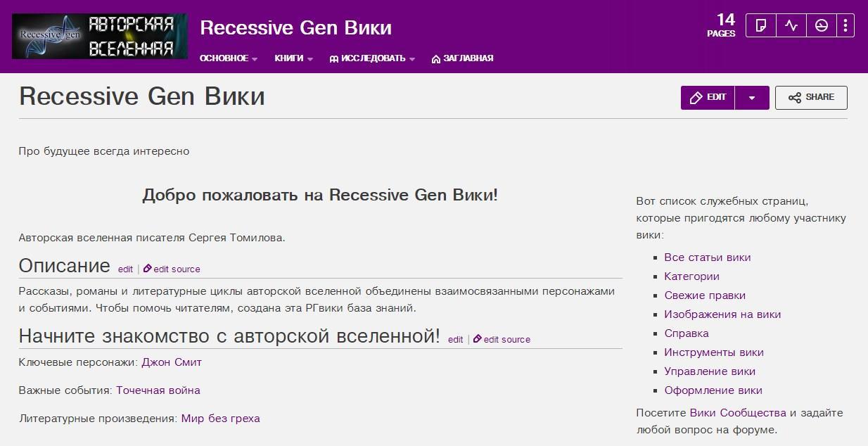Open the three-dot more options menu
The width and height of the screenshot is (868, 446).
[x=845, y=26]
